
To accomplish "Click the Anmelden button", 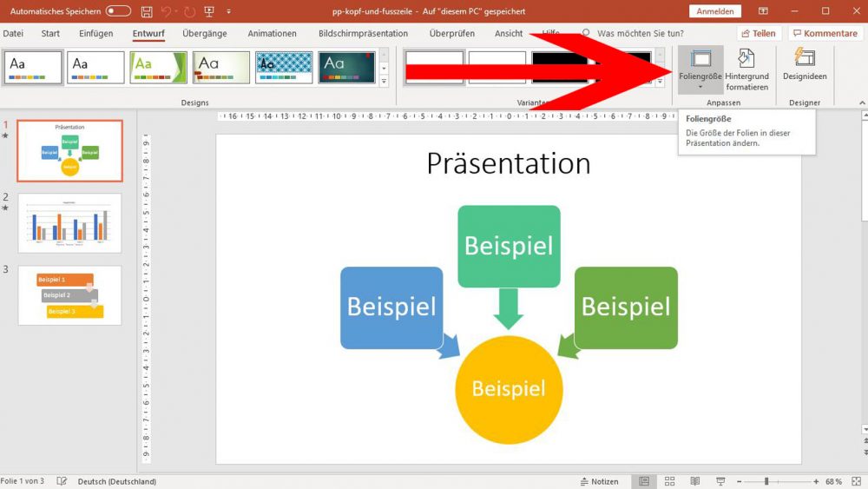I will tap(715, 11).
